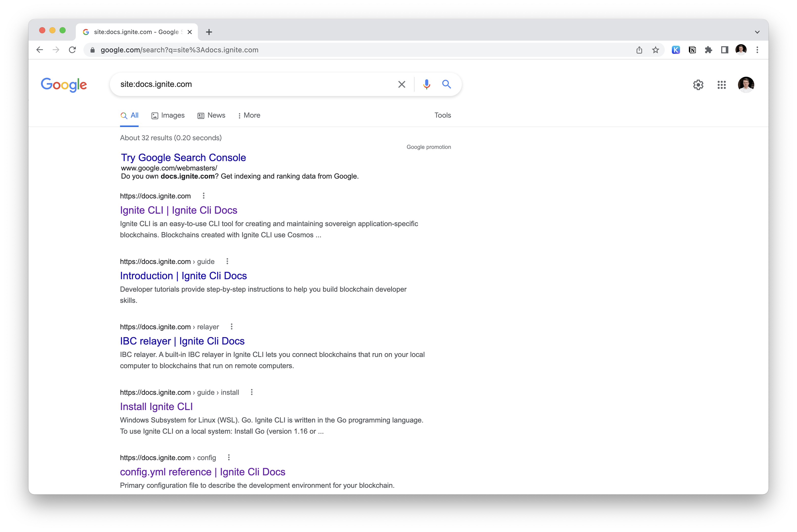Toggle the browser side panel
Image resolution: width=797 pixels, height=532 pixels.
point(724,50)
